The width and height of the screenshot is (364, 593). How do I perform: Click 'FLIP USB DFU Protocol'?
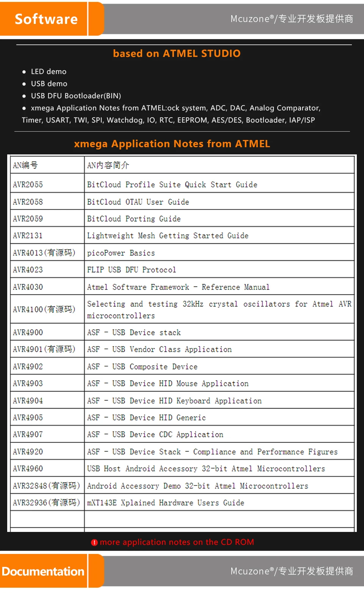pos(132,269)
